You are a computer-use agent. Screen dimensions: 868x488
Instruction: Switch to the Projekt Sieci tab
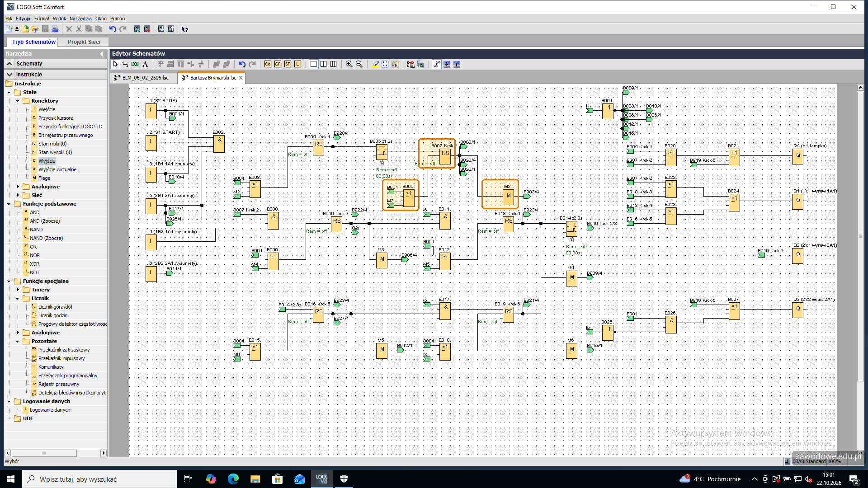pos(84,42)
